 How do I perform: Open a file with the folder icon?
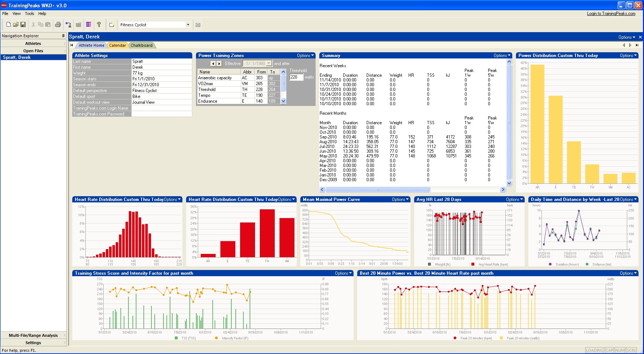(16, 24)
